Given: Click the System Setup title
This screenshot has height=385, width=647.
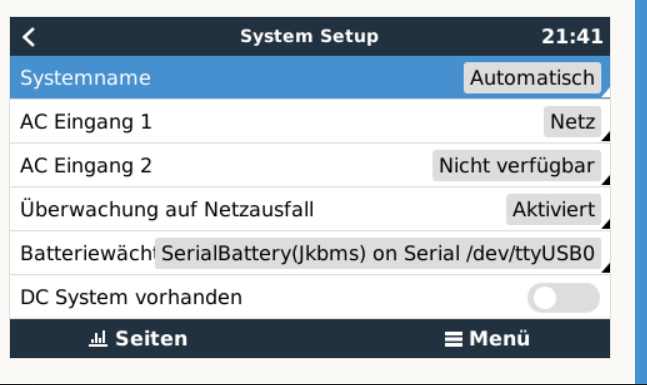Looking at the screenshot, I should [x=309, y=36].
